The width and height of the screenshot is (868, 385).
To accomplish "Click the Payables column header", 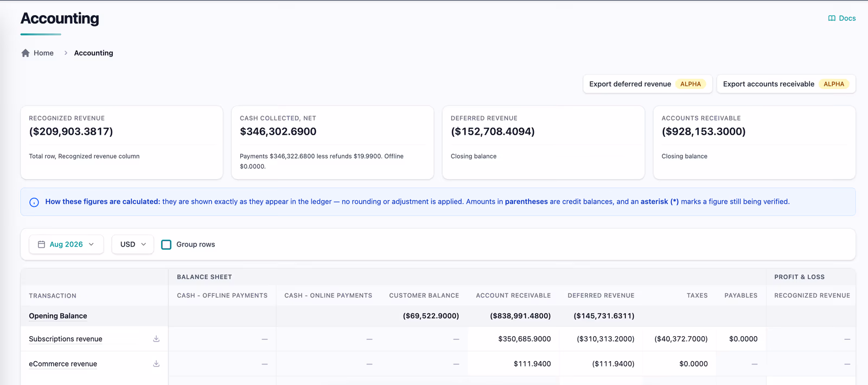I will tap(741, 295).
